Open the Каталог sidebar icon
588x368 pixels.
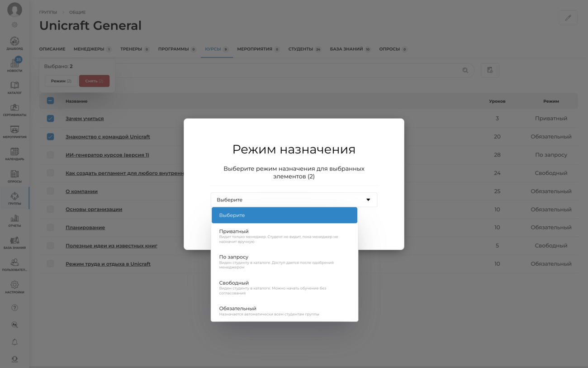point(14,87)
